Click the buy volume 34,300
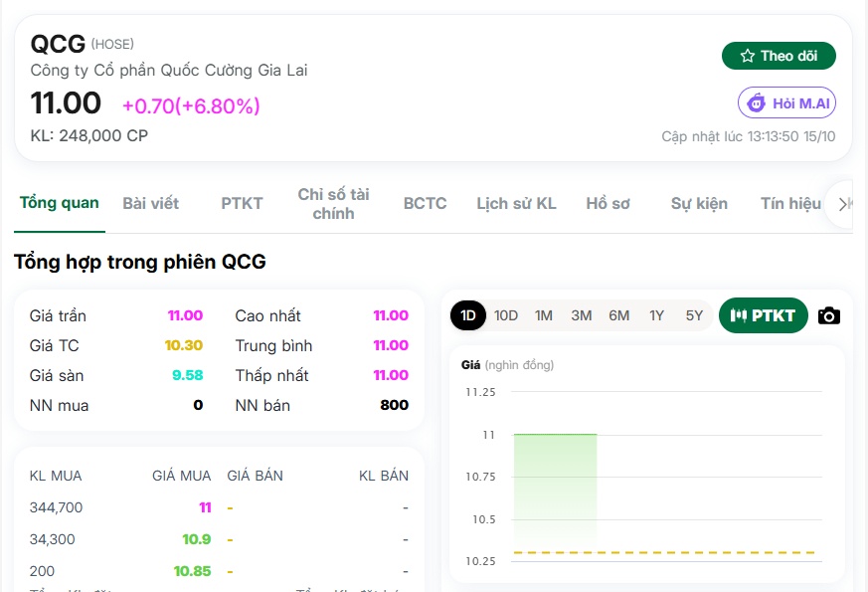This screenshot has width=868, height=592. 52,539
